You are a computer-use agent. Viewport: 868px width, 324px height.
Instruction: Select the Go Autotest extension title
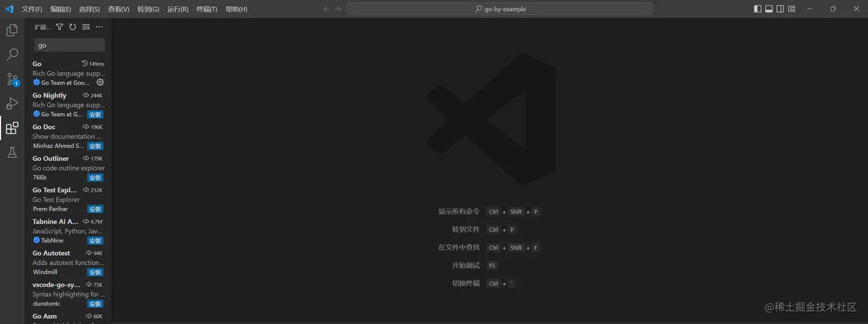51,253
